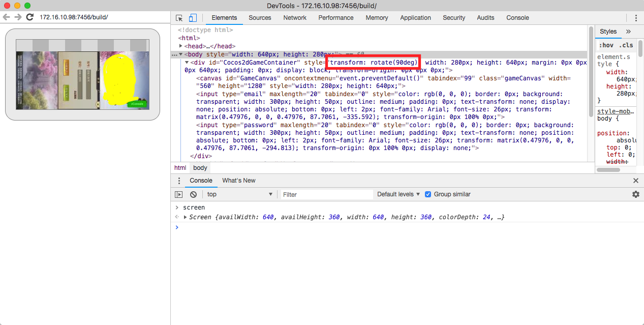
Task: Toggle the device toolbar icon
Action: coord(193,18)
